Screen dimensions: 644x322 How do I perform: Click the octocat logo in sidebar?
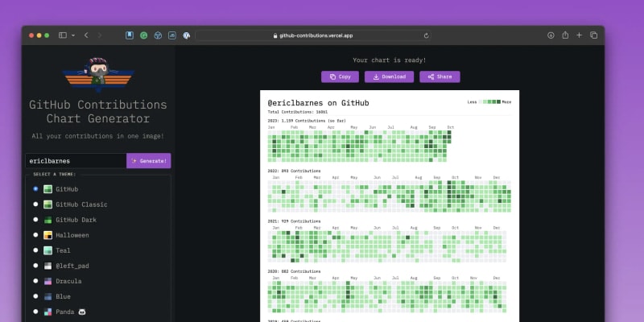(97, 74)
